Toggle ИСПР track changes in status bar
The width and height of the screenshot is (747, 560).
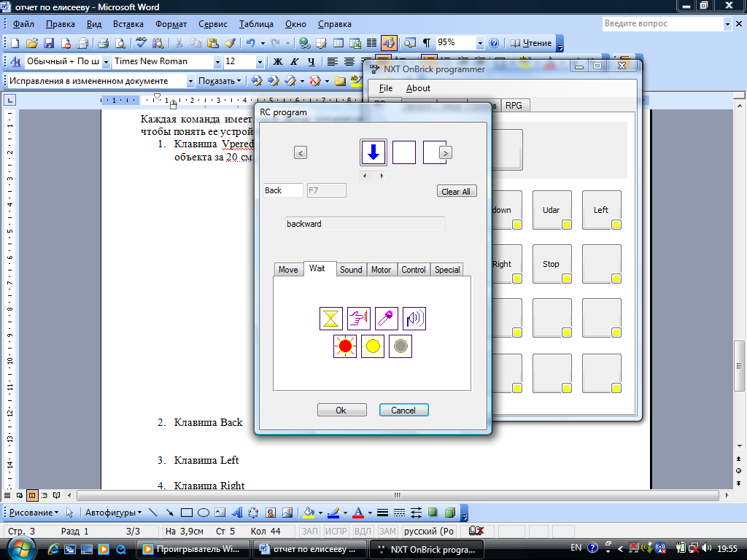pos(336,532)
